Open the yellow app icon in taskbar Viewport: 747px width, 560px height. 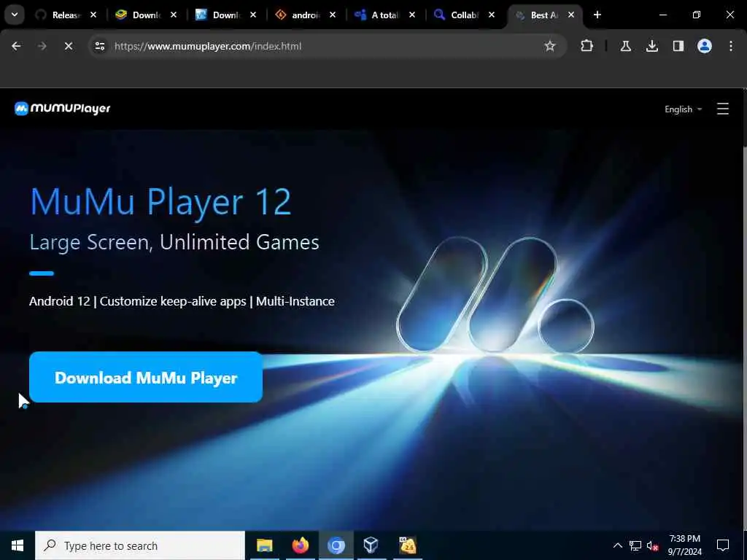point(407,545)
